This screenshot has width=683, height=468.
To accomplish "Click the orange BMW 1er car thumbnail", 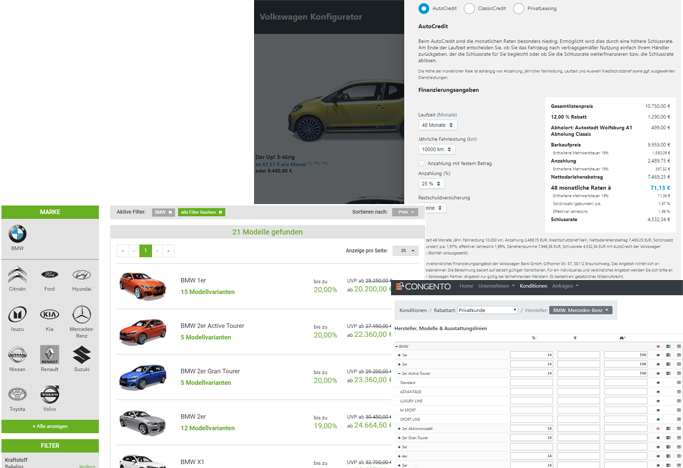I will pos(143,286).
